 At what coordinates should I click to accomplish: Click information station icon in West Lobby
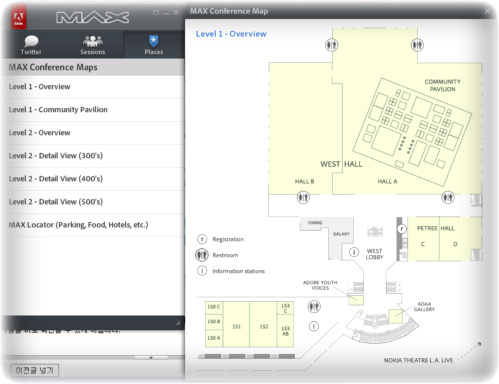coord(354,252)
